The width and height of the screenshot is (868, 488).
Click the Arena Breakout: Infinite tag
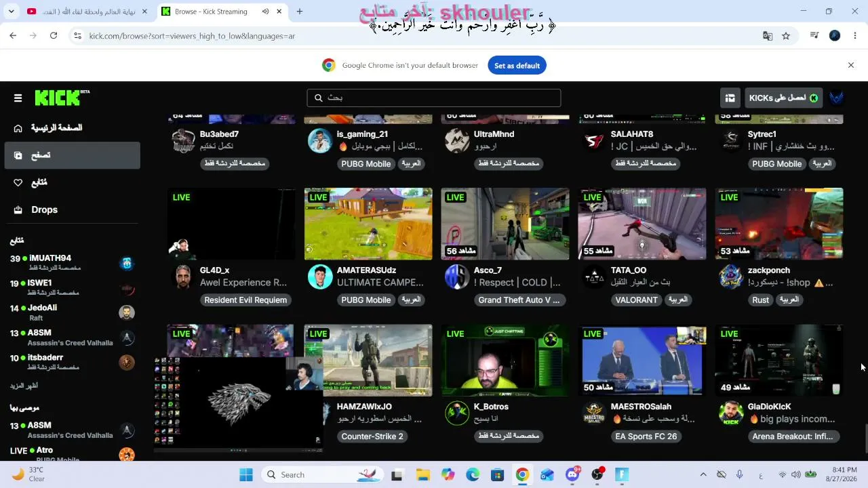point(792,436)
